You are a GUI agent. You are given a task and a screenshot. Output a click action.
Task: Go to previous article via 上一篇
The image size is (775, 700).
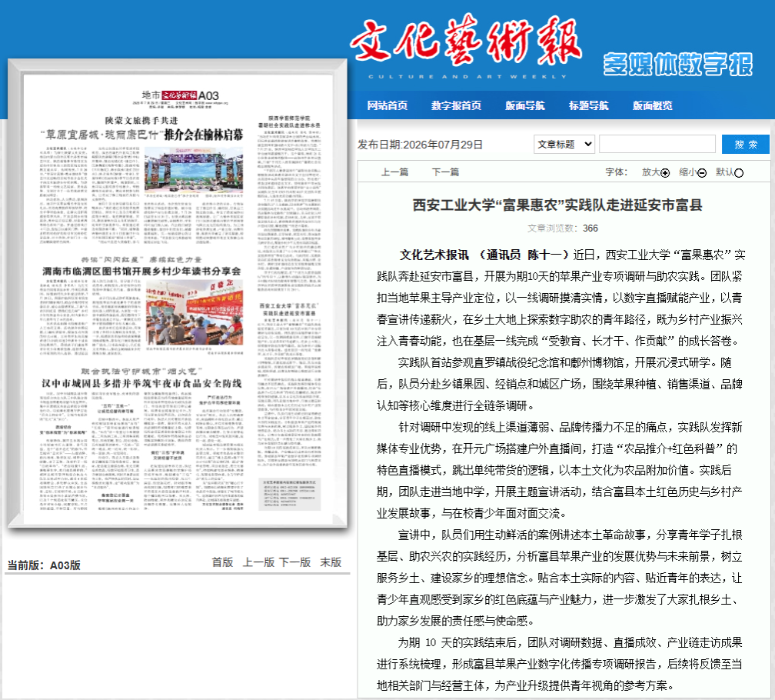pos(394,172)
